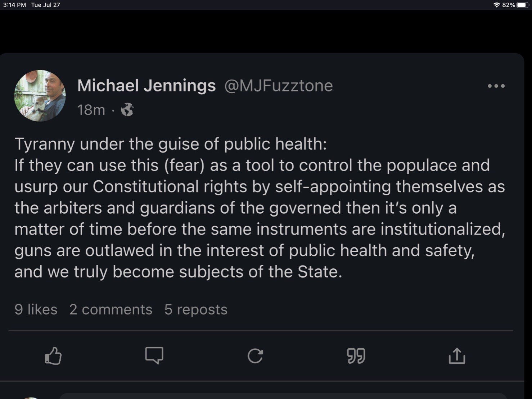Open Michael Jennings display name link

point(146,86)
